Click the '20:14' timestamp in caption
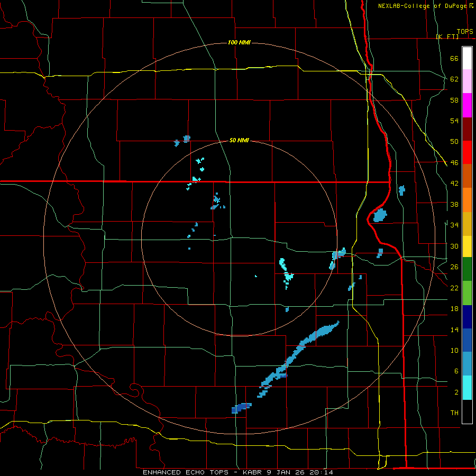 pos(321,472)
